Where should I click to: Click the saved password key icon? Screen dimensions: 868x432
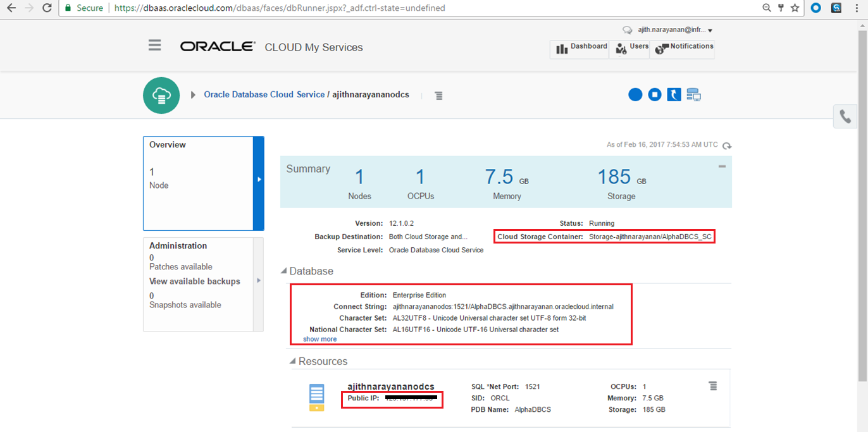pos(781,8)
